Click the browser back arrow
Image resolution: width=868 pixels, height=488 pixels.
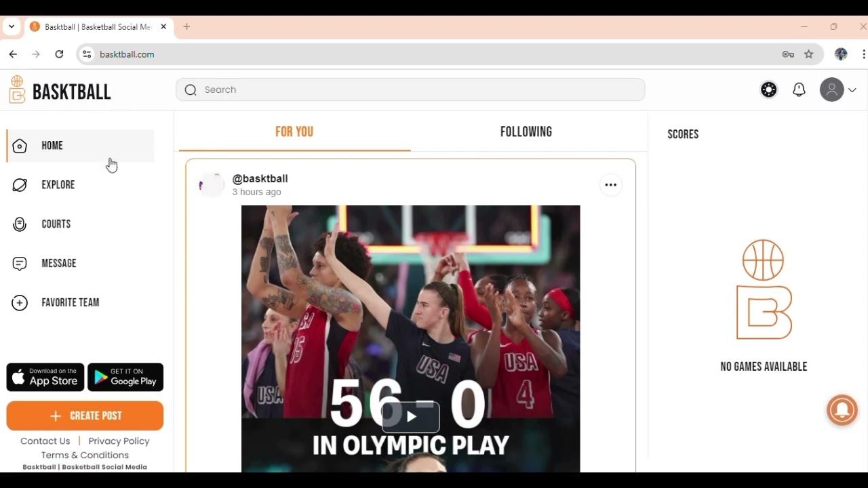(13, 54)
